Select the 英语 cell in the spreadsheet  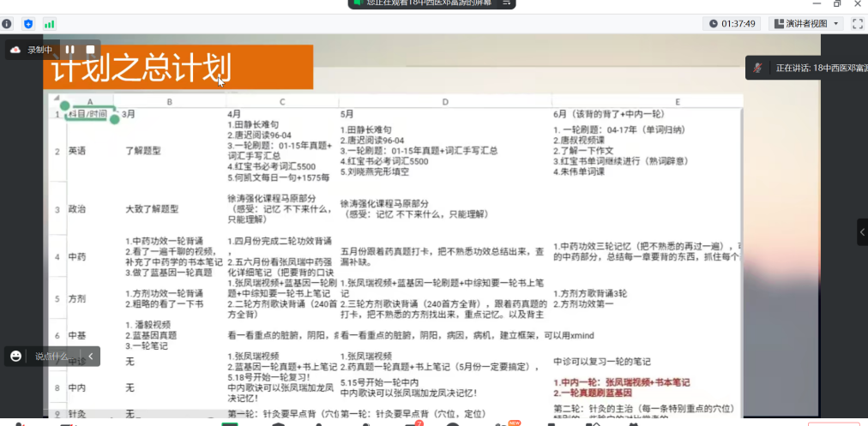(76, 151)
